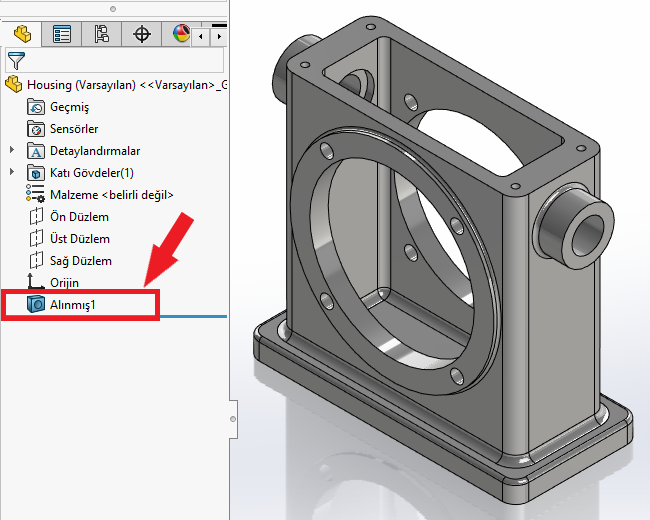Viewport: 650px width, 520px height.
Task: Expand the Katı Gövdeler(1) folder
Action: pos(12,173)
